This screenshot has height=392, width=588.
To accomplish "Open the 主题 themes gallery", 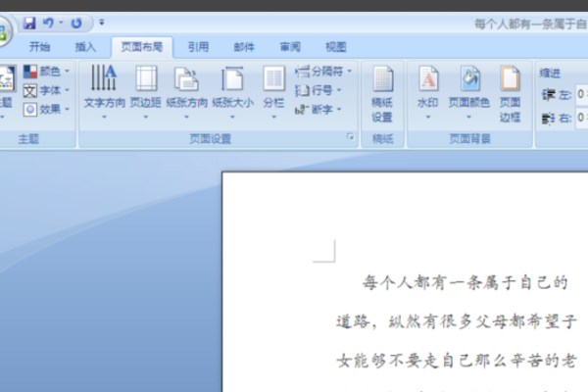I will tap(7, 92).
